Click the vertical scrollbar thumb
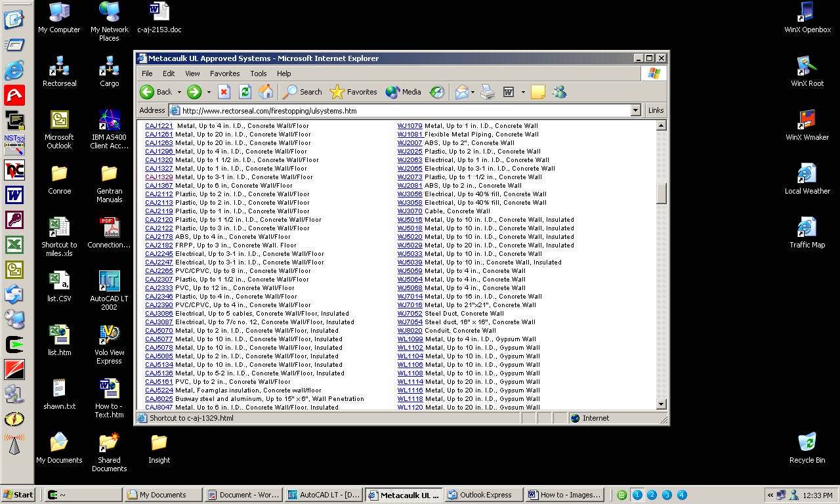Screen dimensions: 840x504 (x=661, y=194)
